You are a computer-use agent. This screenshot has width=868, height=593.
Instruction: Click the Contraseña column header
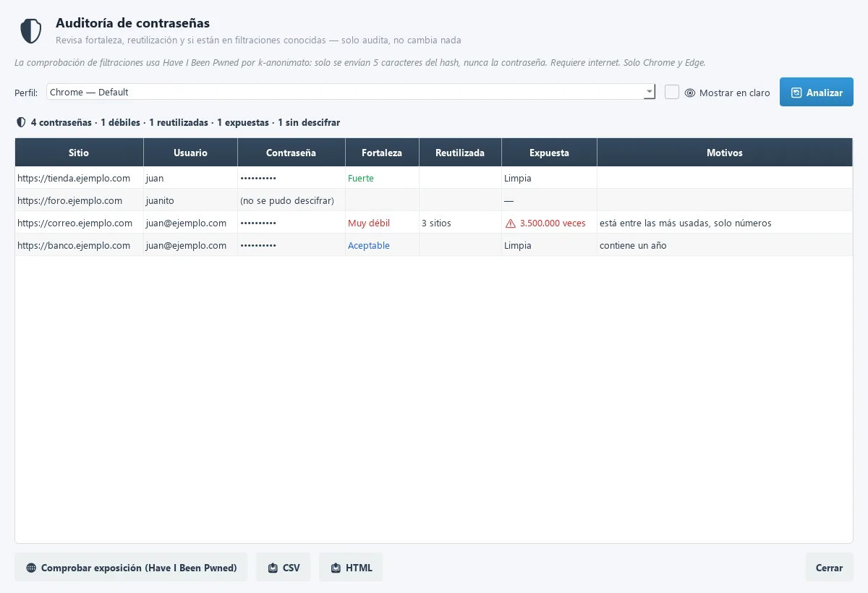click(x=292, y=153)
